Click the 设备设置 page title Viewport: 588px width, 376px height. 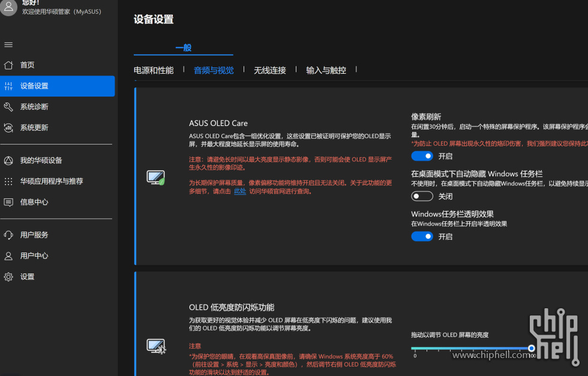[154, 20]
